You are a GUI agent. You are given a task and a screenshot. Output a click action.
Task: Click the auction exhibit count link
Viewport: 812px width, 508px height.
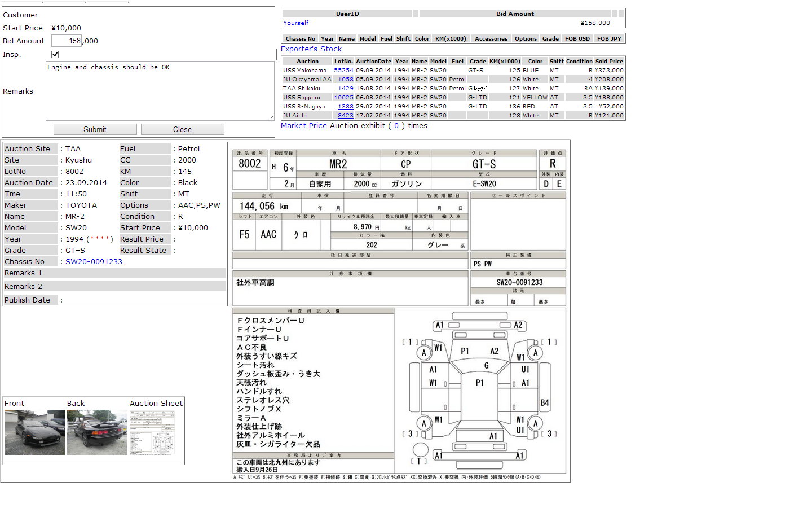click(x=396, y=126)
